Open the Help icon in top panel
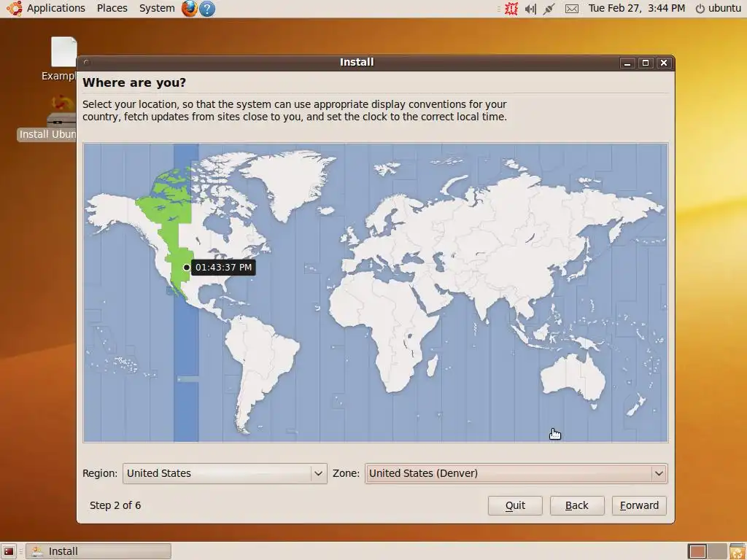The height and width of the screenshot is (560, 747). pyautogui.click(x=207, y=9)
